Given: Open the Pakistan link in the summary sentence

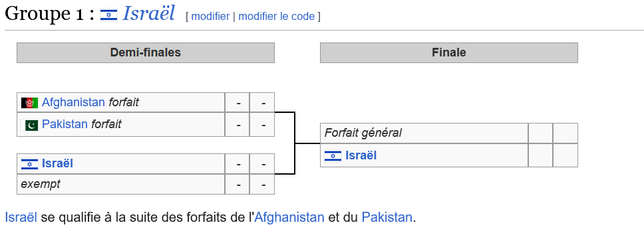Looking at the screenshot, I should pos(387,217).
